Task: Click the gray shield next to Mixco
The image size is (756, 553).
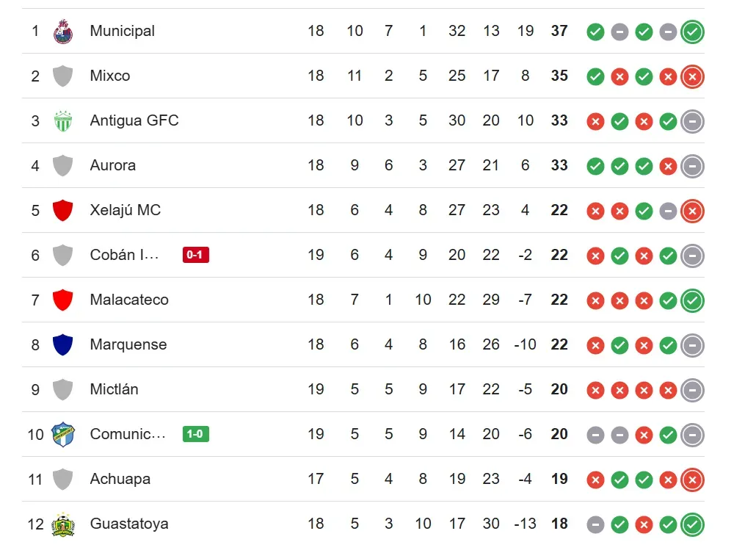Action: click(x=63, y=76)
